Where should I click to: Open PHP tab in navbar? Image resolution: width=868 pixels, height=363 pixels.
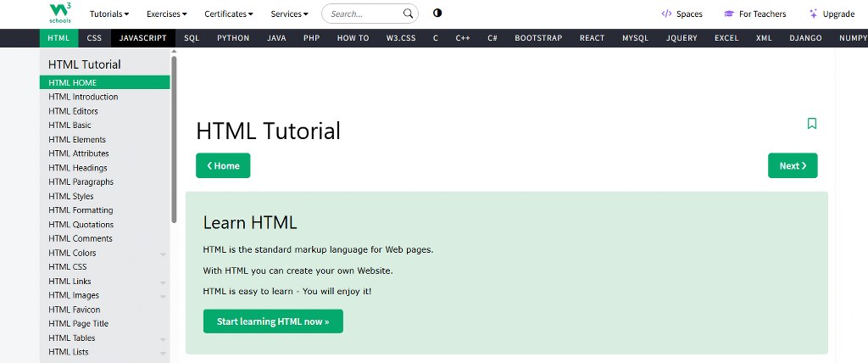click(x=312, y=38)
